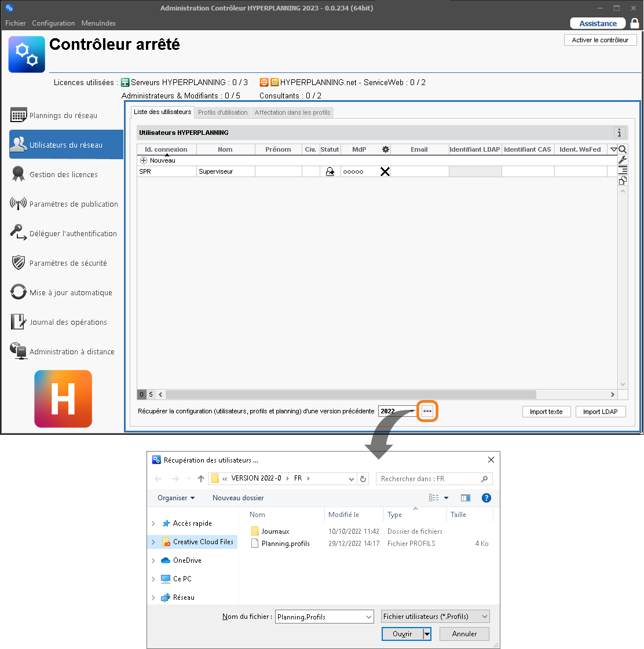Select the Journaux folder
This screenshot has width=644, height=649.
(276, 531)
